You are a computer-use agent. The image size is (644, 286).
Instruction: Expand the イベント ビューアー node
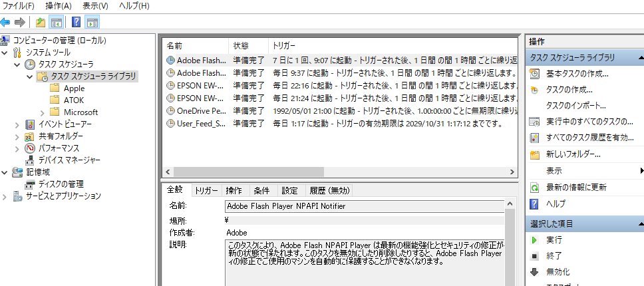[x=17, y=124]
